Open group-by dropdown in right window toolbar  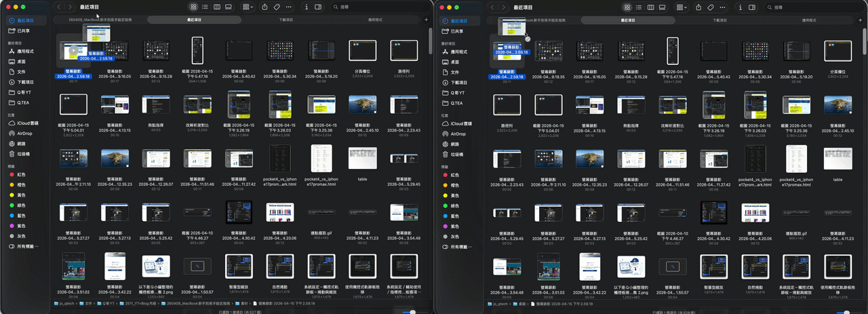pyautogui.click(x=680, y=7)
